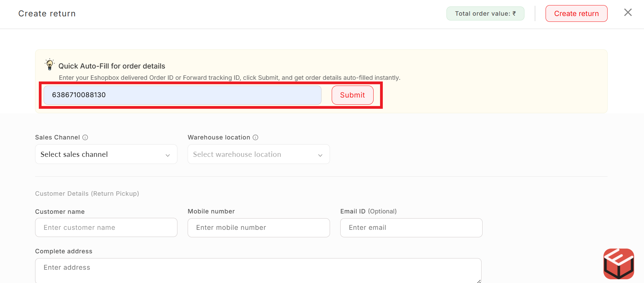
Task: Click the Create return button
Action: coord(576,14)
